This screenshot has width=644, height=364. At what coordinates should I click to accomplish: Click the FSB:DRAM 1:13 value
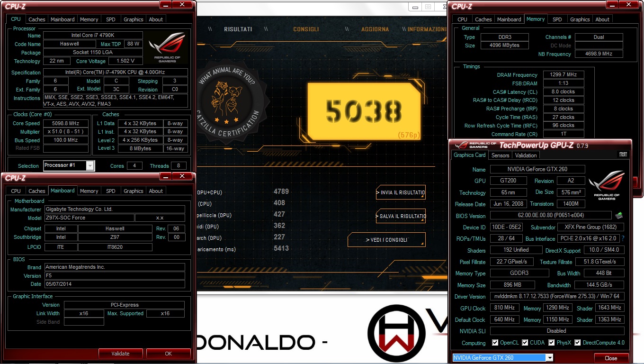[x=563, y=83]
